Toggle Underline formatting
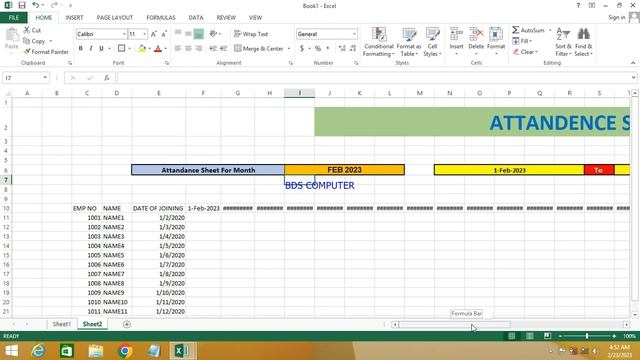The width and height of the screenshot is (640, 360). [x=101, y=49]
